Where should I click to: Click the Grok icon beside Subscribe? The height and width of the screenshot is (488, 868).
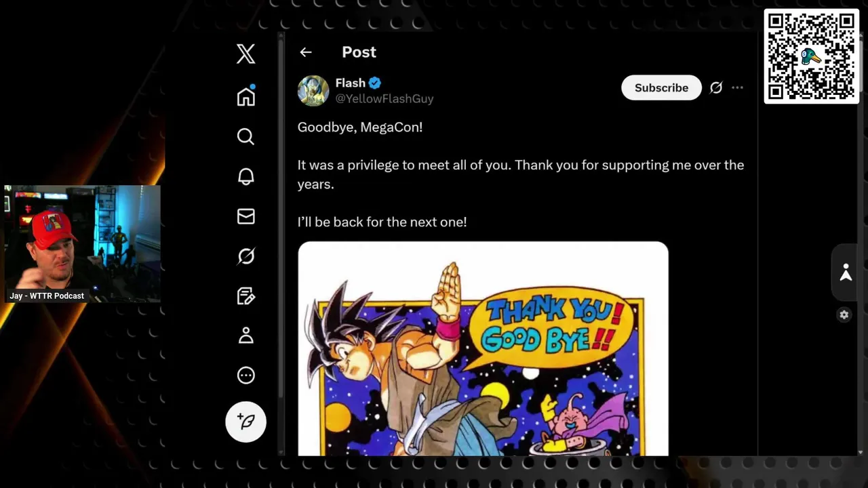pos(716,87)
